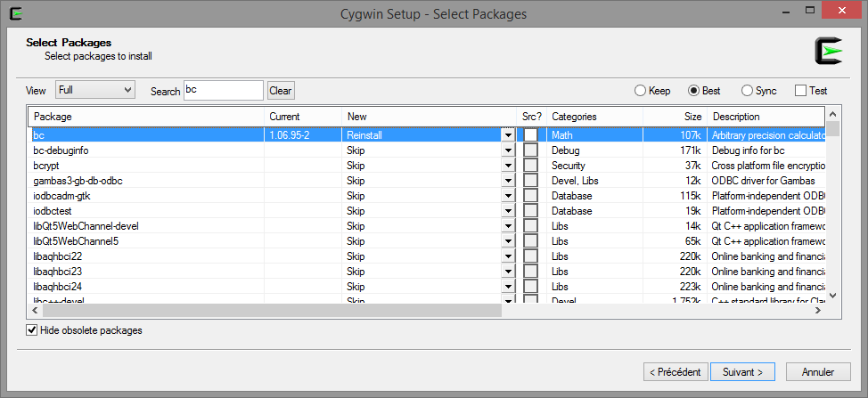Select the iodbctest package name
868x398 pixels.
[53, 211]
